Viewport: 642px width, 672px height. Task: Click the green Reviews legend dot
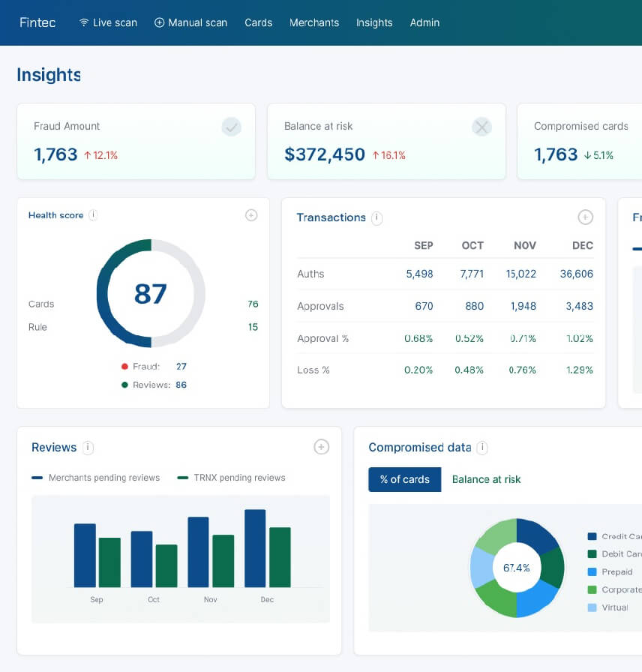pyautogui.click(x=124, y=385)
